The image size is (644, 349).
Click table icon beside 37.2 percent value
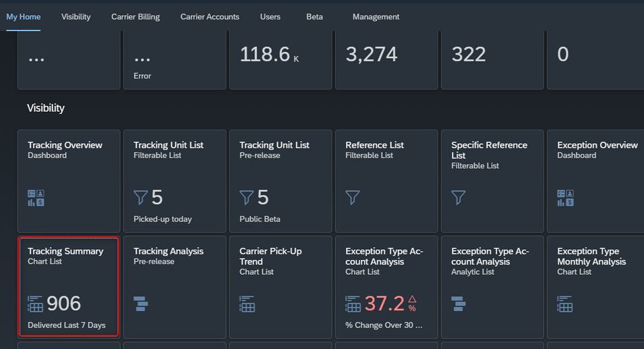click(353, 304)
